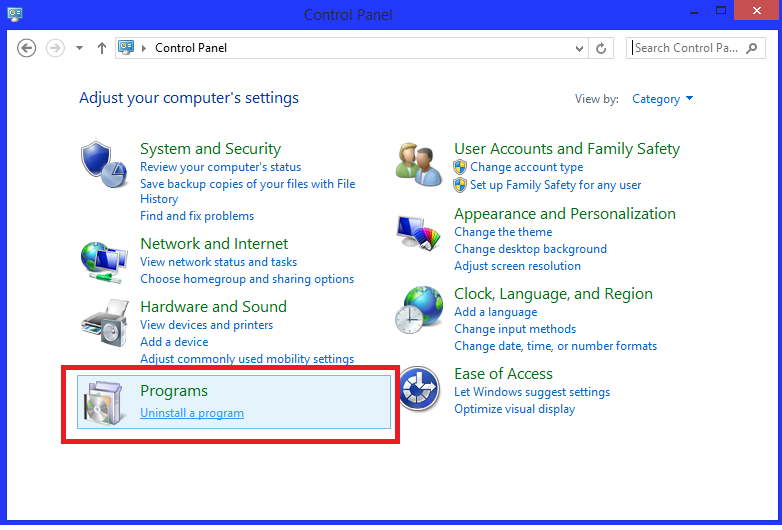782x530 pixels.
Task: Click the User Accounts people icon
Action: tap(419, 163)
